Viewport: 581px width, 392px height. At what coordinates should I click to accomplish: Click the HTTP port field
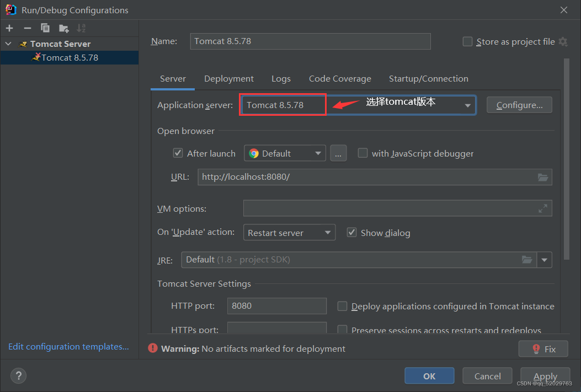277,306
